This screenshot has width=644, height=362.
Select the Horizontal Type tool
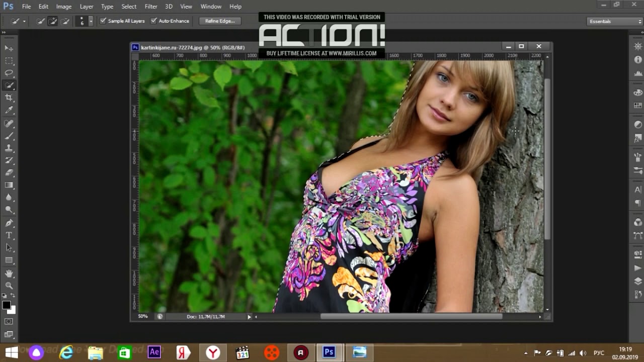9,235
